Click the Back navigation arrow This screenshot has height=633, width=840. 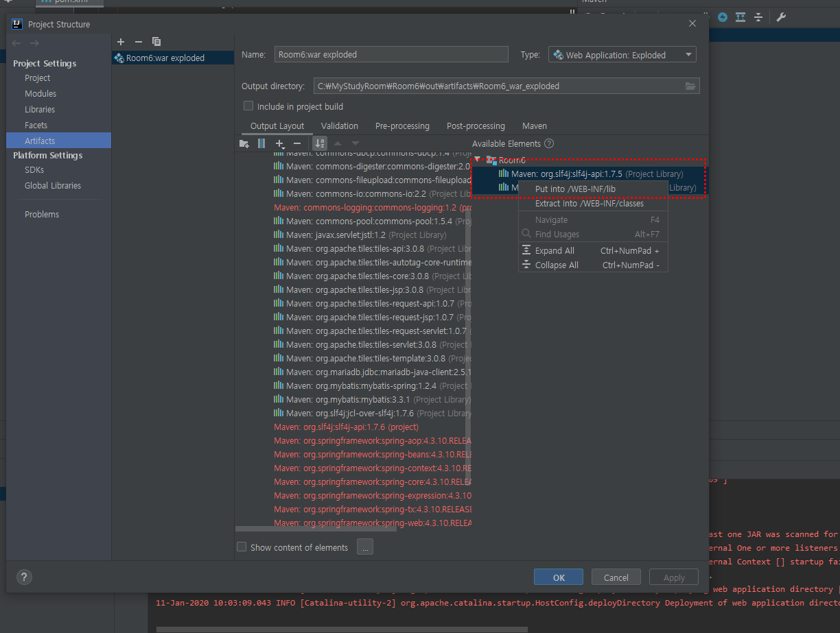17,43
